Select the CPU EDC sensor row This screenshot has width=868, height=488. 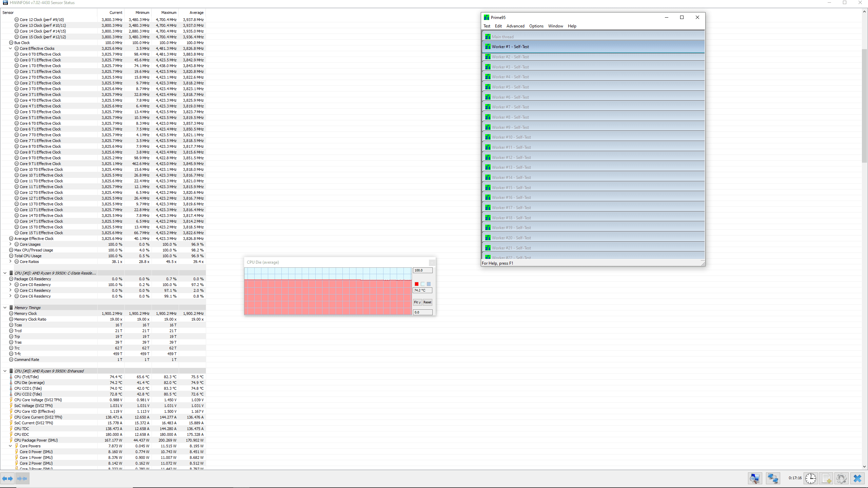click(103, 434)
